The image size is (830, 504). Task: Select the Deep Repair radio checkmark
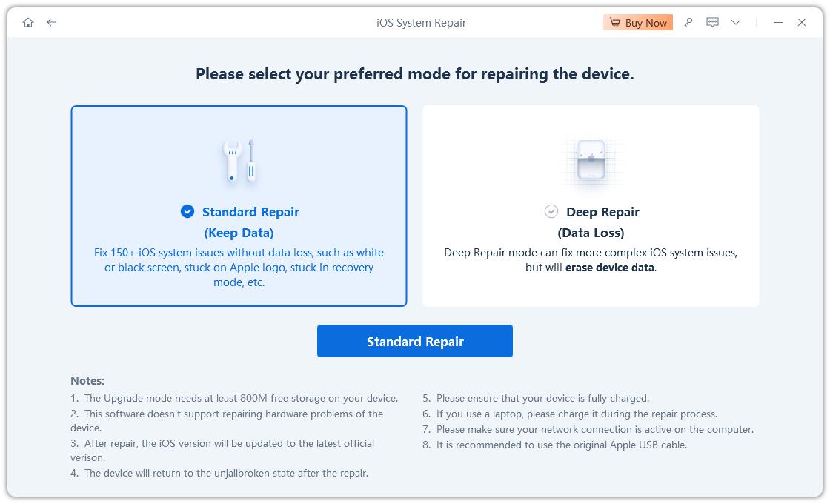pyautogui.click(x=551, y=212)
